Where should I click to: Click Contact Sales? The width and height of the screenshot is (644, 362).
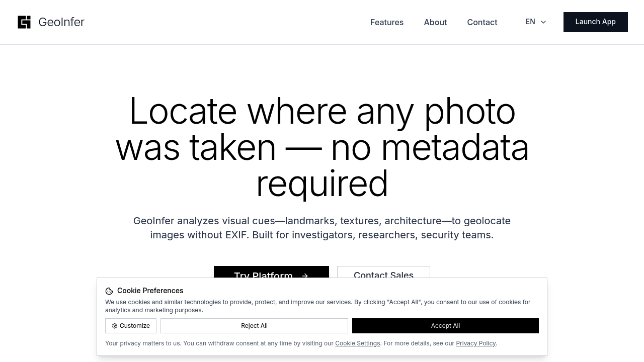383,276
